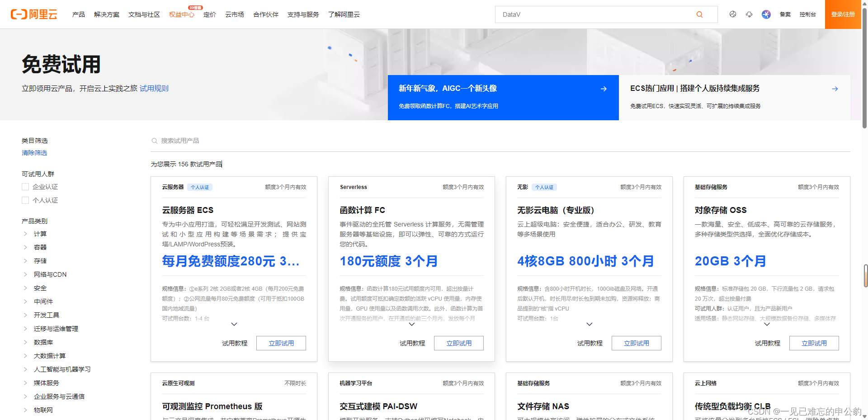Screen dimensions: 868x420
Task: Open the 权益中心 menu item
Action: pyautogui.click(x=182, y=14)
